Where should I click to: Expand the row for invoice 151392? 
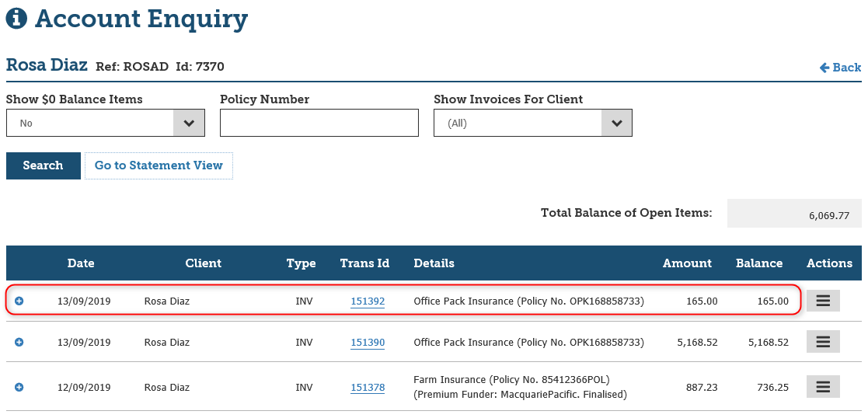[x=19, y=301]
